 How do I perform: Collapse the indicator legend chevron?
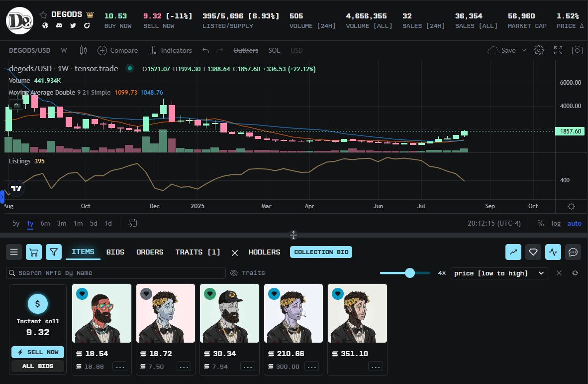pyautogui.click(x=16, y=105)
